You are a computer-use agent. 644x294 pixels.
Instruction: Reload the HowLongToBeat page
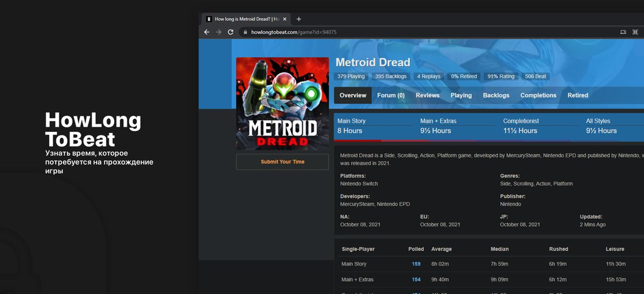(x=230, y=32)
